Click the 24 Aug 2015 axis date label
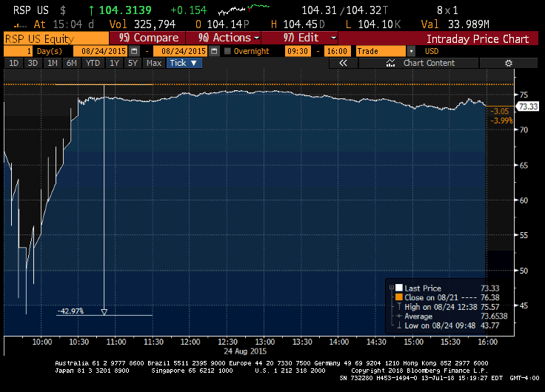This screenshot has width=545, height=392. [x=245, y=351]
